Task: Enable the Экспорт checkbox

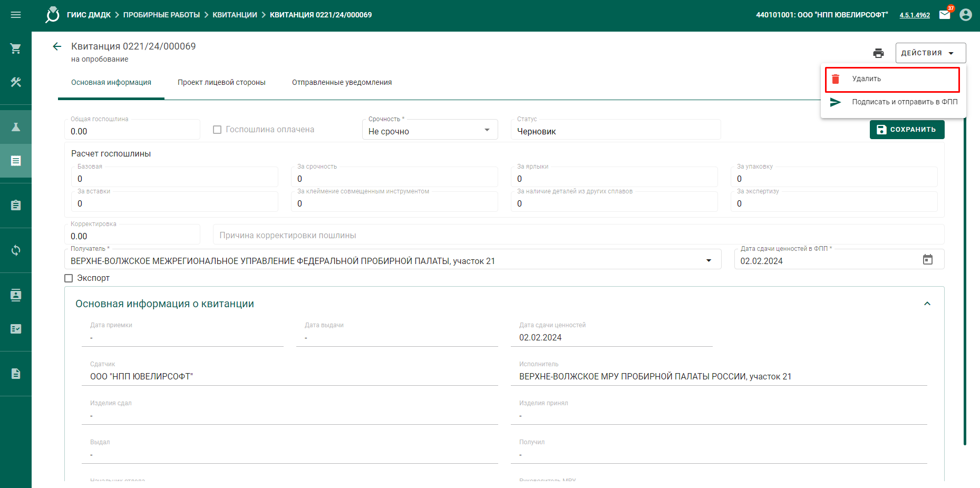Action: point(69,278)
